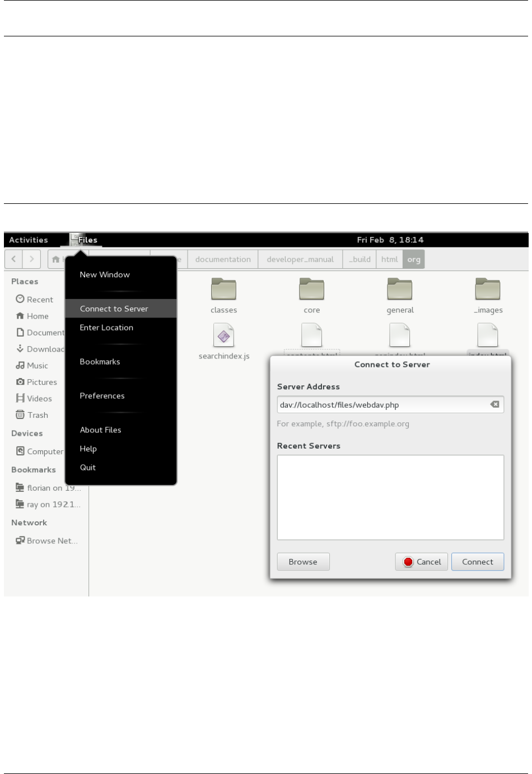Image resolution: width=532 pixels, height=774 pixels.
Task: Click the Music note icon in sidebar
Action: click(20, 365)
